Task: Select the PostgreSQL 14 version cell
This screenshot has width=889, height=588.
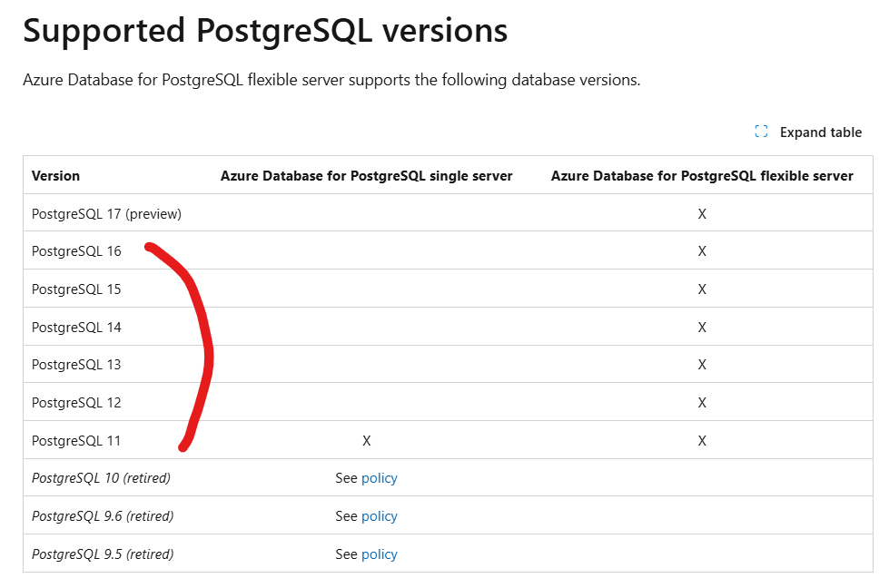Action: point(76,327)
